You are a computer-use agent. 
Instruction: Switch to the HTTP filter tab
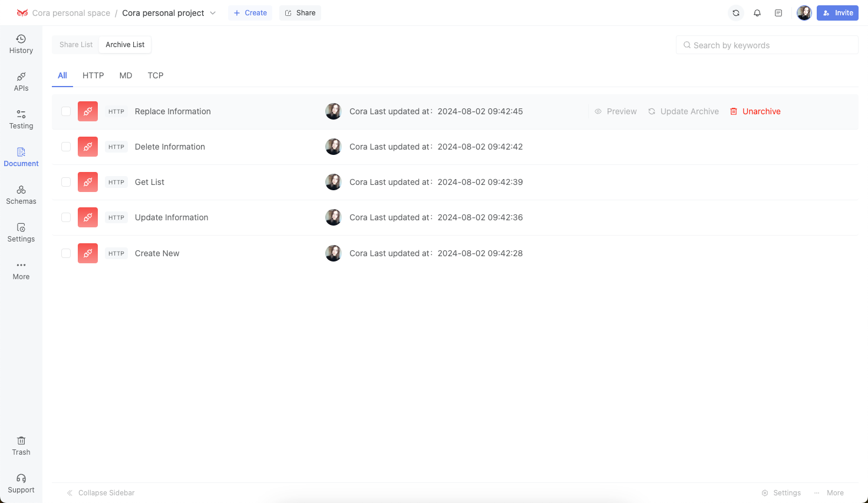93,75
